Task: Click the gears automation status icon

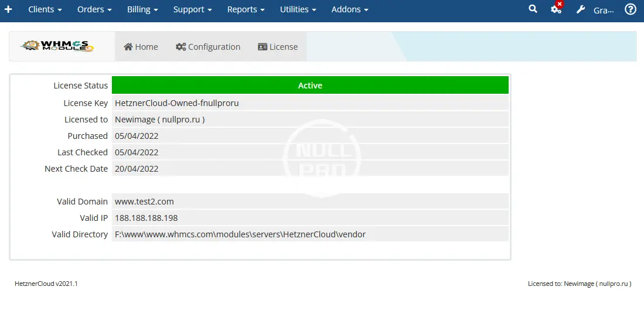Action: click(x=556, y=9)
